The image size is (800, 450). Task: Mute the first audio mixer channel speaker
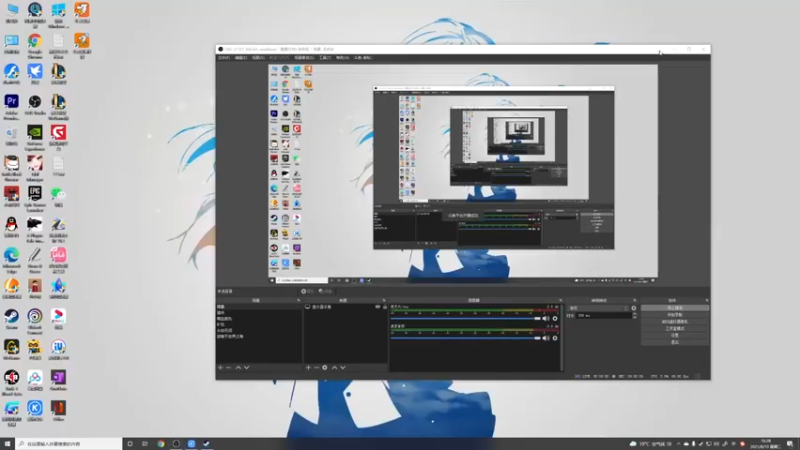point(546,318)
